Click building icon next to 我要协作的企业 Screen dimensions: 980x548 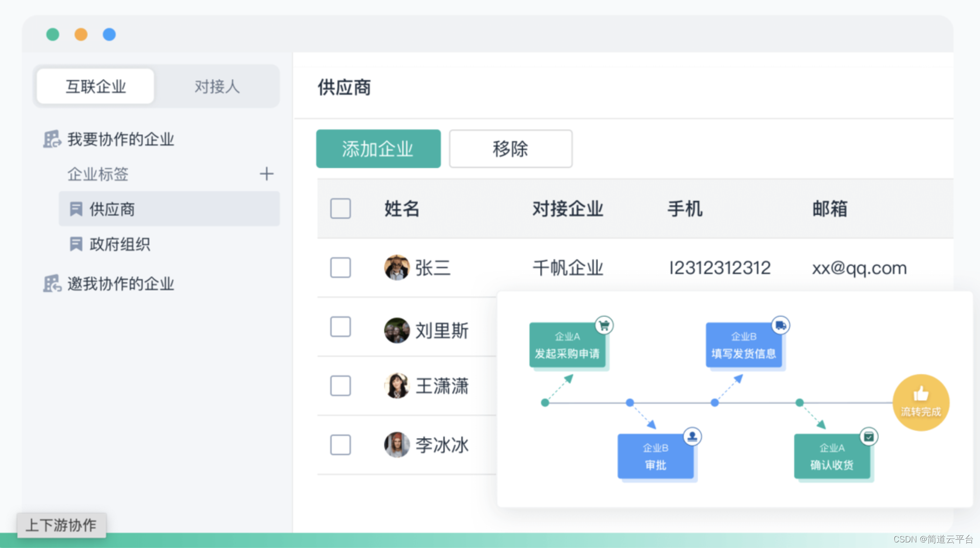52,139
